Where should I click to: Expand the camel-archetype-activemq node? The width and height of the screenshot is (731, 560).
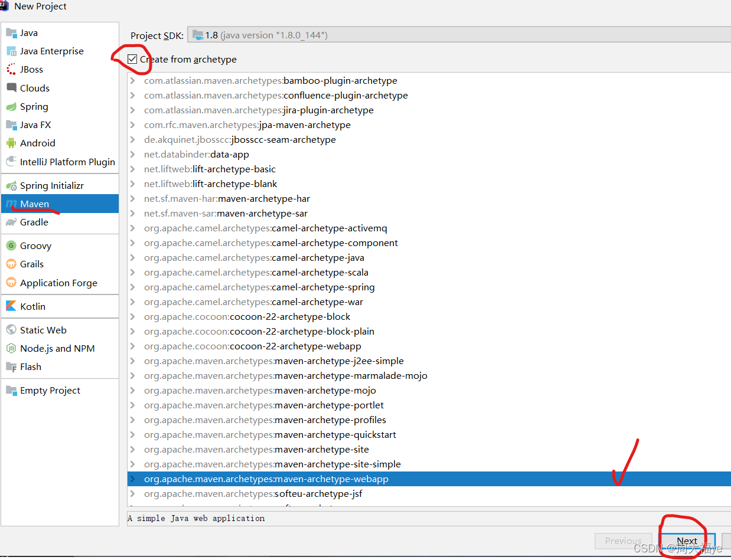(132, 228)
